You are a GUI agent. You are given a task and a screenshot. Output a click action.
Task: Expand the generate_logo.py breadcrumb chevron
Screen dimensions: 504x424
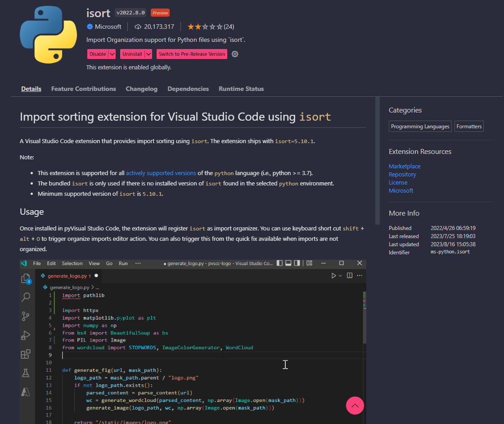tap(93, 287)
